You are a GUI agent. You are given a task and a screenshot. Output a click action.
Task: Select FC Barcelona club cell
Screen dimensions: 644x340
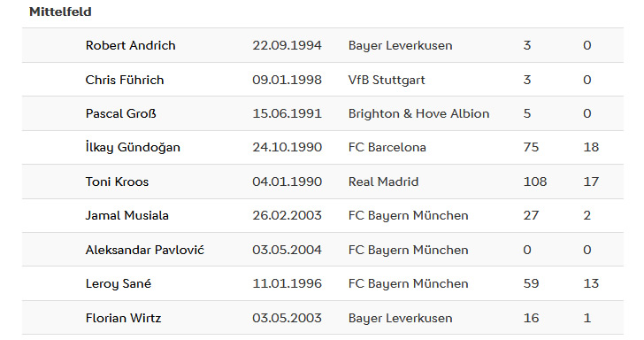pyautogui.click(x=387, y=147)
